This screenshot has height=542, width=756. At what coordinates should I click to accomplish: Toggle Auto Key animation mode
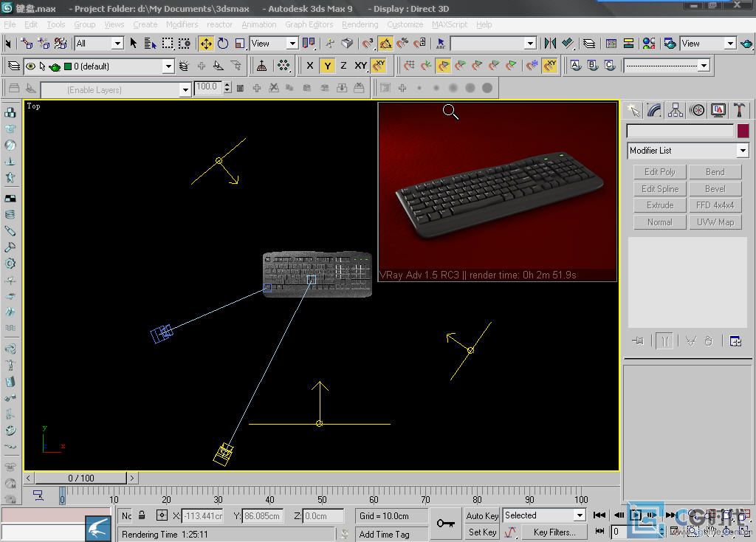482,515
